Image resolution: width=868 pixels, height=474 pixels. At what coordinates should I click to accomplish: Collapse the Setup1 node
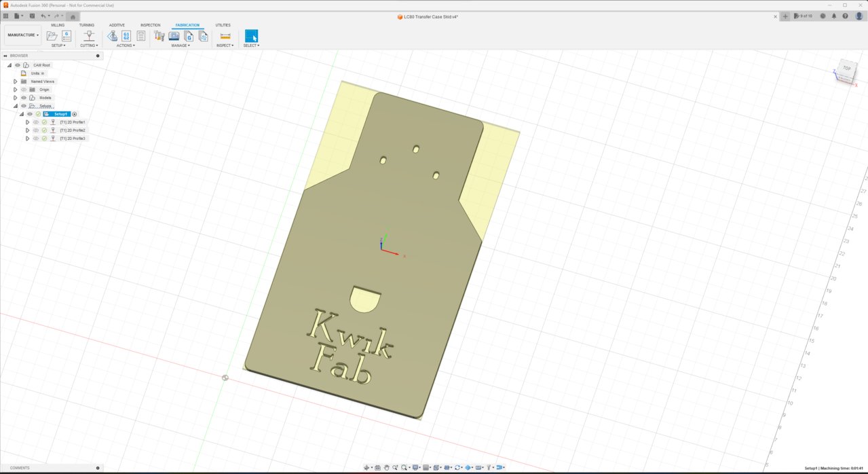pyautogui.click(x=21, y=114)
